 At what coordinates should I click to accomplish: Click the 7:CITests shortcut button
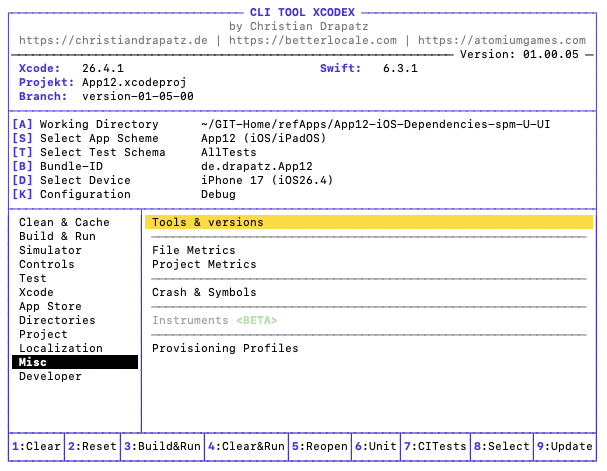[435, 446]
